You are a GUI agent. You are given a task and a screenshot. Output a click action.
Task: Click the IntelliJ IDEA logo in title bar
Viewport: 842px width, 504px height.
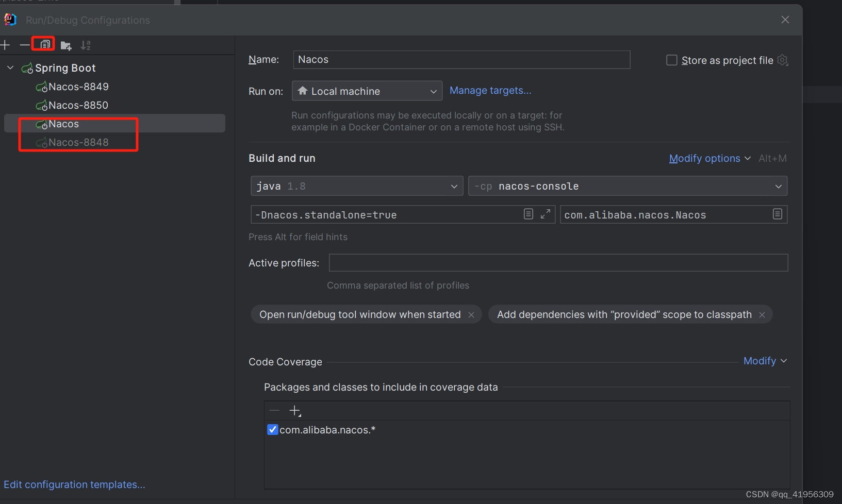click(10, 20)
